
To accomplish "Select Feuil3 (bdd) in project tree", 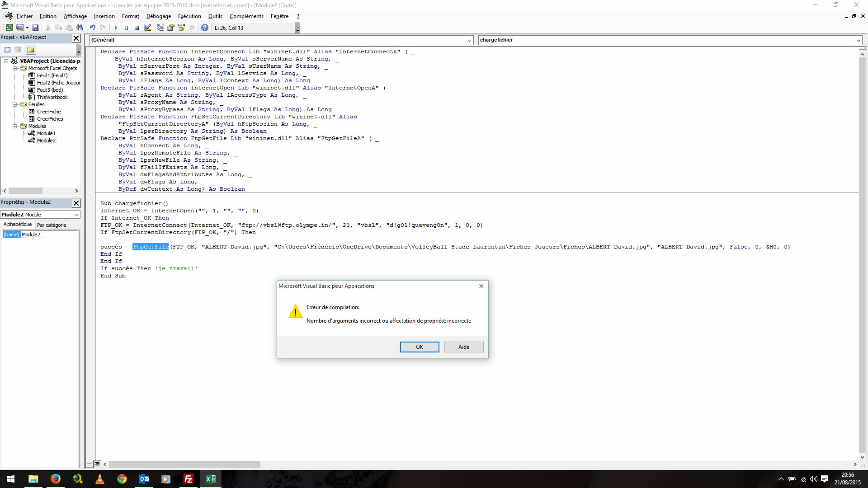I will coord(50,90).
